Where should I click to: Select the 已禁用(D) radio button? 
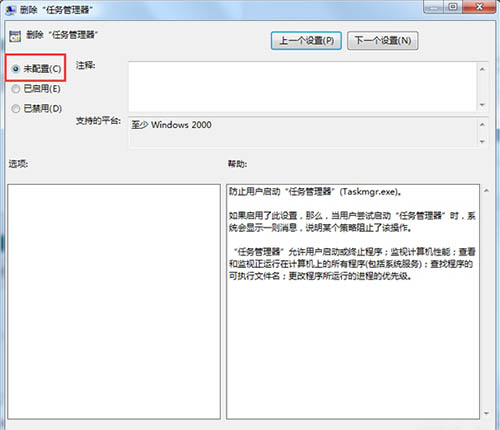[x=15, y=109]
